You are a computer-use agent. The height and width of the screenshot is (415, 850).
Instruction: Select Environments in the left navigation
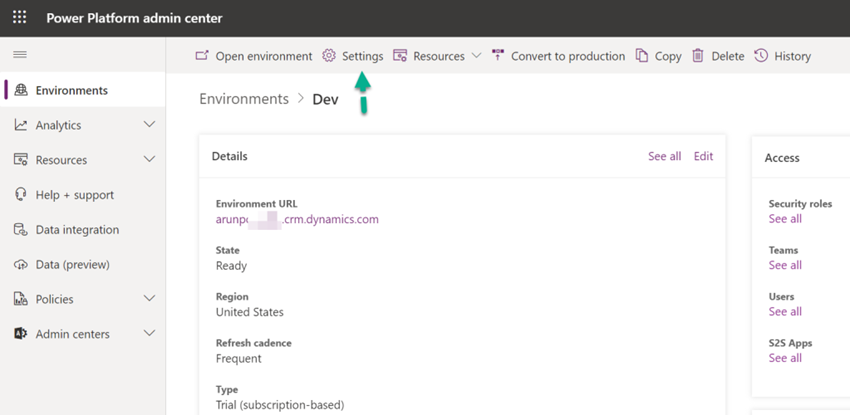pyautogui.click(x=83, y=90)
